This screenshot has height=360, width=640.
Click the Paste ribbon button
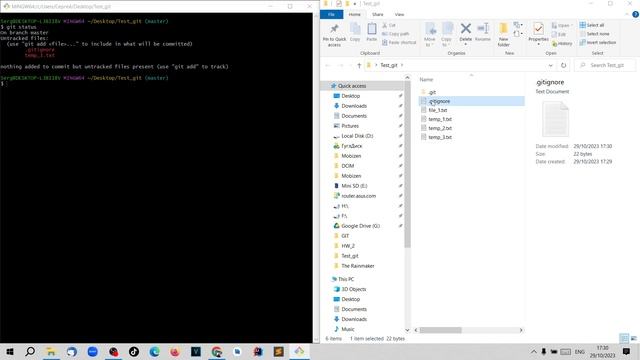(371, 32)
